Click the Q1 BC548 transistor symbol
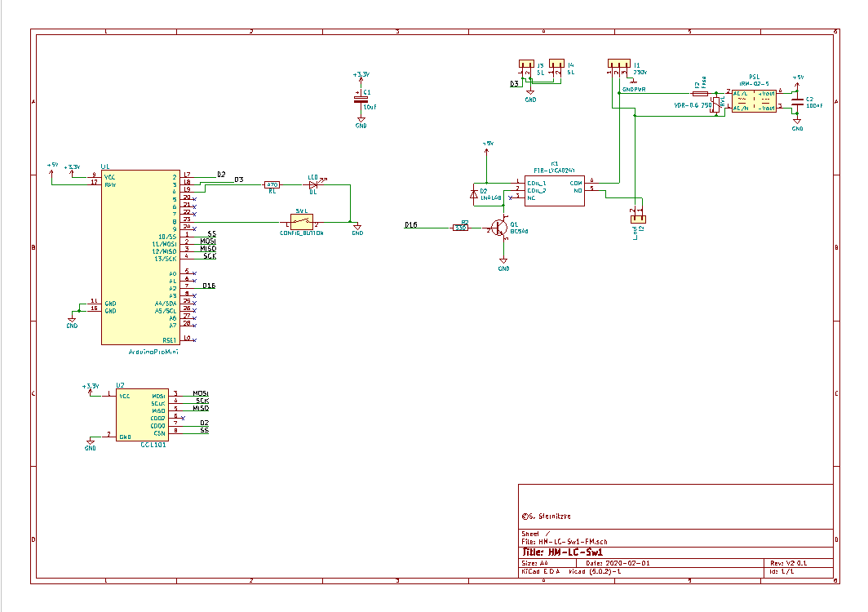Image resolution: width=868 pixels, height=612 pixels. pyautogui.click(x=499, y=228)
